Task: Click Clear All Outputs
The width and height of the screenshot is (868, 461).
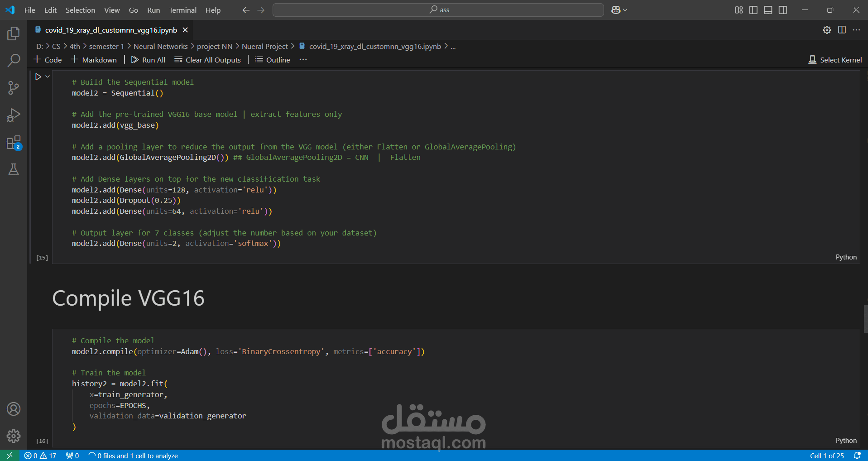Action: click(207, 60)
